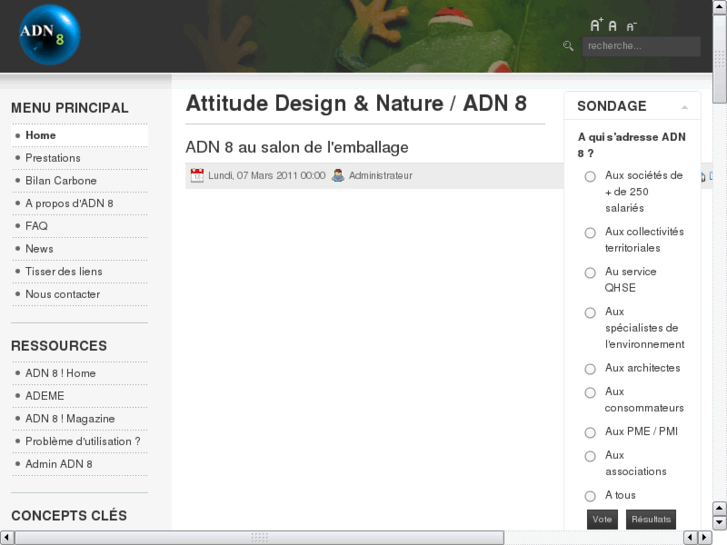Click the Administrateur author text
This screenshot has height=545, width=727.
[381, 176]
